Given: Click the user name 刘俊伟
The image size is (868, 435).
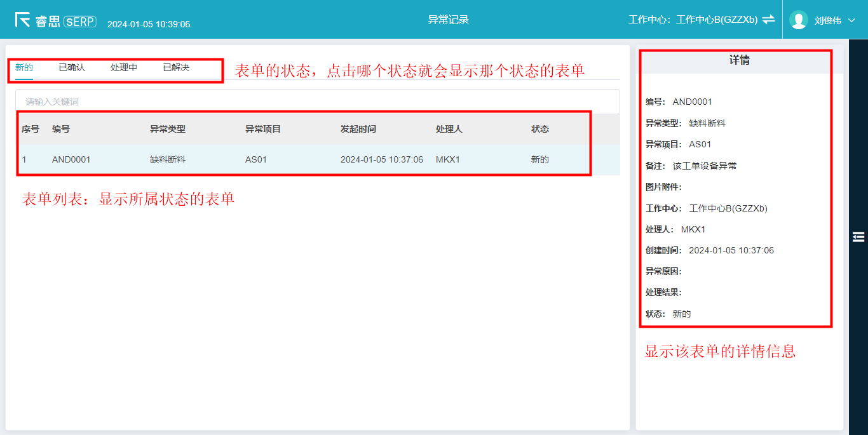Looking at the screenshot, I should 827,20.
